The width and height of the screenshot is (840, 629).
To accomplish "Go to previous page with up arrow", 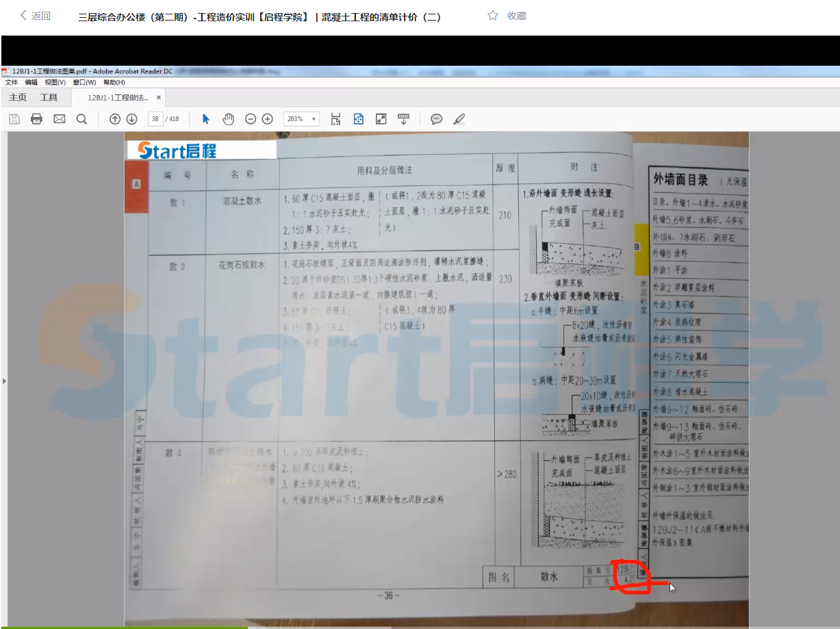I will click(115, 119).
